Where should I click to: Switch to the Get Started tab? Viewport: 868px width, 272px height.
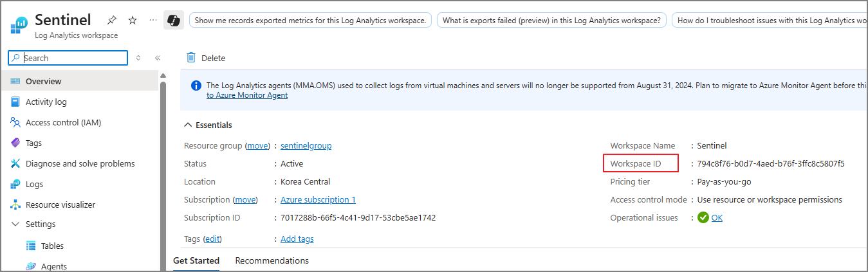click(196, 260)
